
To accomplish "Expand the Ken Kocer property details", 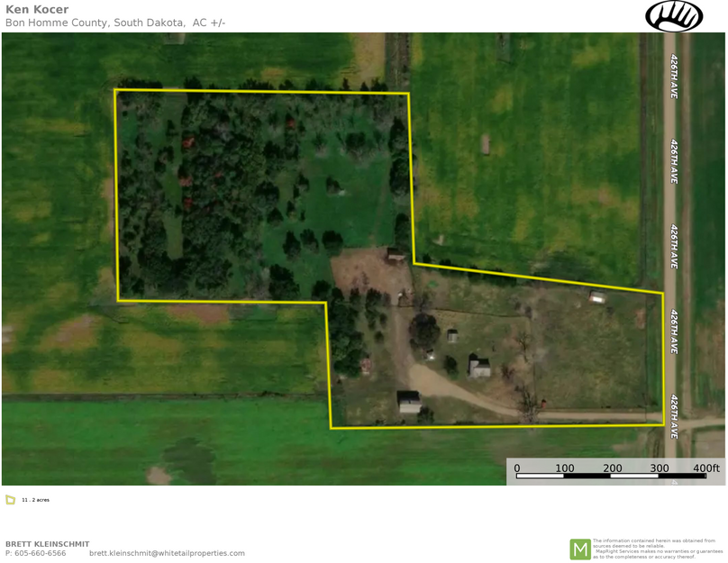I will 38,10.
